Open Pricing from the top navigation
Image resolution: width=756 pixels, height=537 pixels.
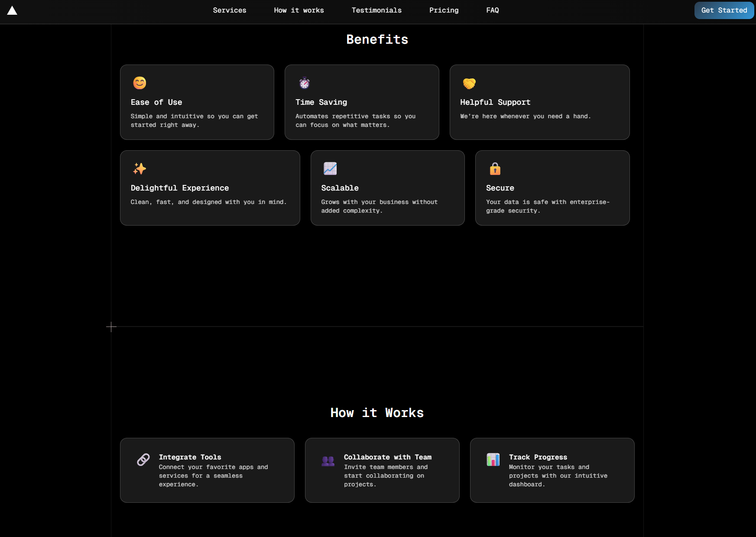pos(444,10)
